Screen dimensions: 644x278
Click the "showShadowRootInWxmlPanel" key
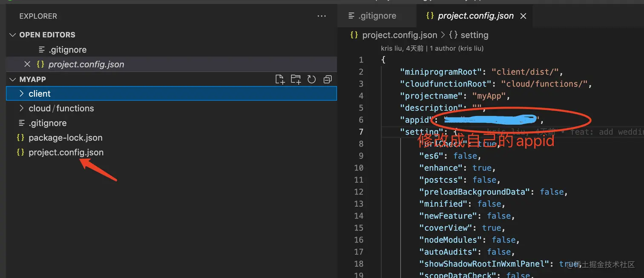coord(484,264)
